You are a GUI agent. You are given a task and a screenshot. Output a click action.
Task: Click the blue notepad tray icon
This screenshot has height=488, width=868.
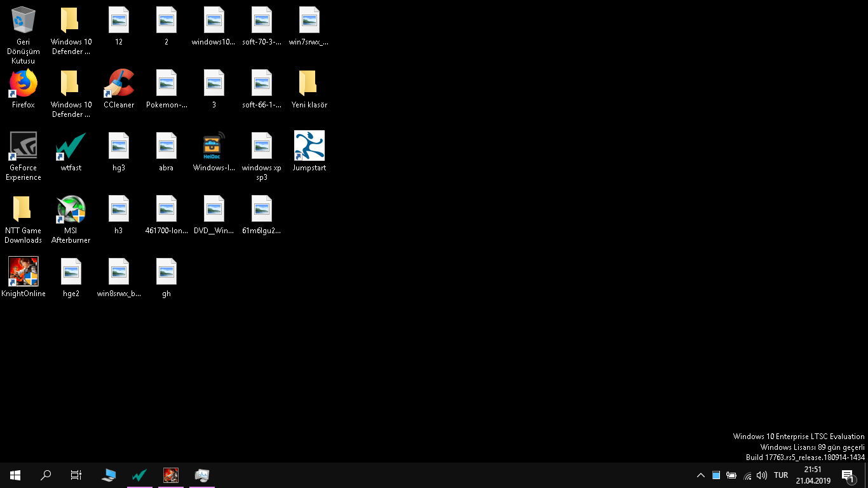[716, 475]
